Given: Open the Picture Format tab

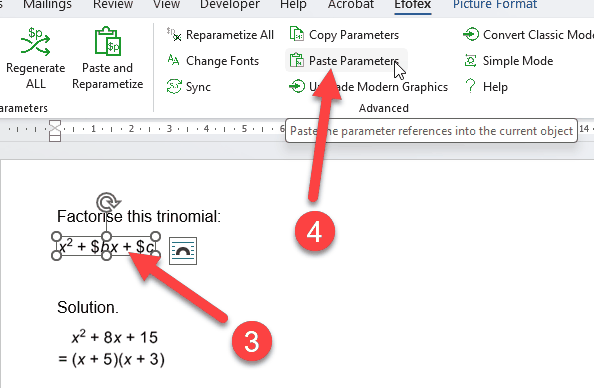Looking at the screenshot, I should pos(495,5).
